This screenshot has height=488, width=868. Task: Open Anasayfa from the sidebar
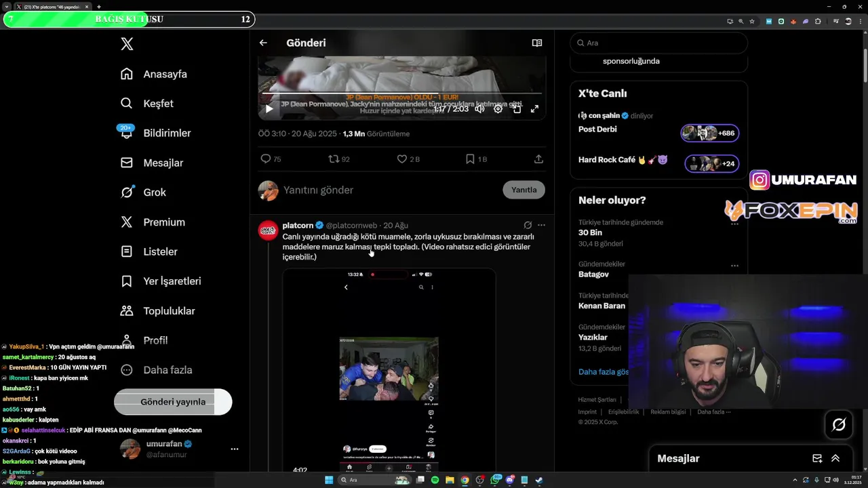tap(153, 74)
